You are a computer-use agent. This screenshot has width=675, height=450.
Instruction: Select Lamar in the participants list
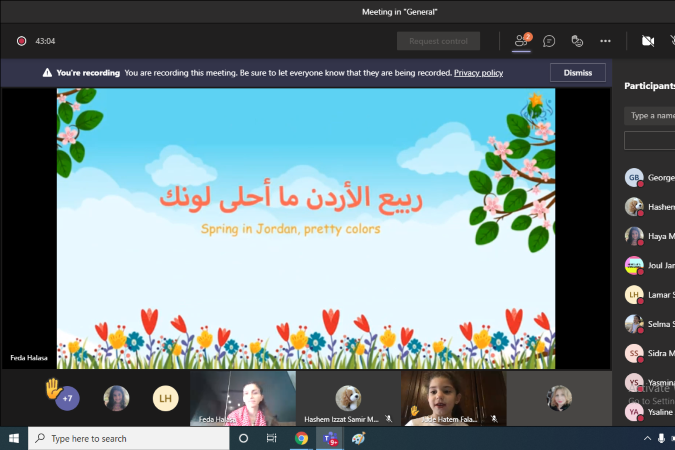(648, 295)
